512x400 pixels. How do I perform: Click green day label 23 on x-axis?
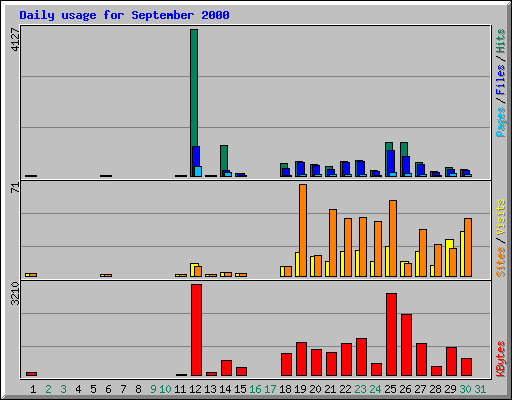(360, 389)
